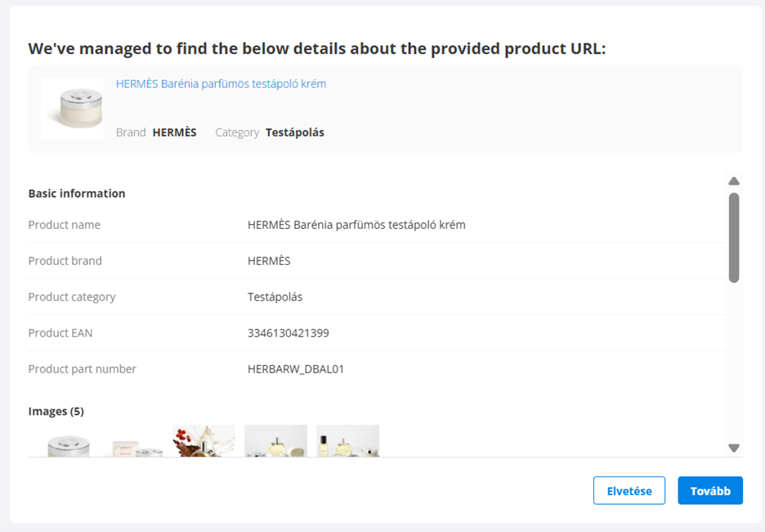Screen dimensions: 765x532
Task: Select the second image with box and jar
Action: click(x=137, y=443)
